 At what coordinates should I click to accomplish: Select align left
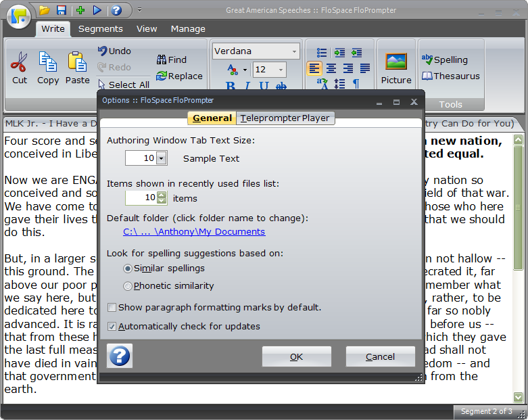[314, 68]
